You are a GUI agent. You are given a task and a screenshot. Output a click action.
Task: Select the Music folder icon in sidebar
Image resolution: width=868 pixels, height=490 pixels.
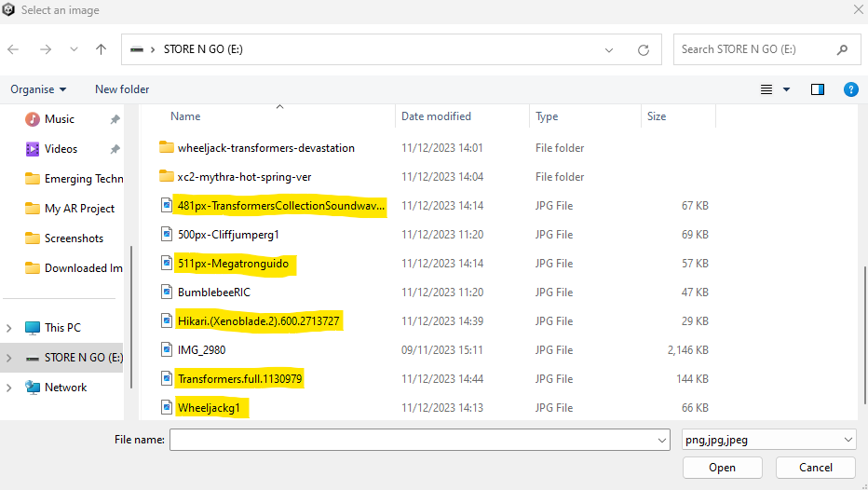point(33,119)
